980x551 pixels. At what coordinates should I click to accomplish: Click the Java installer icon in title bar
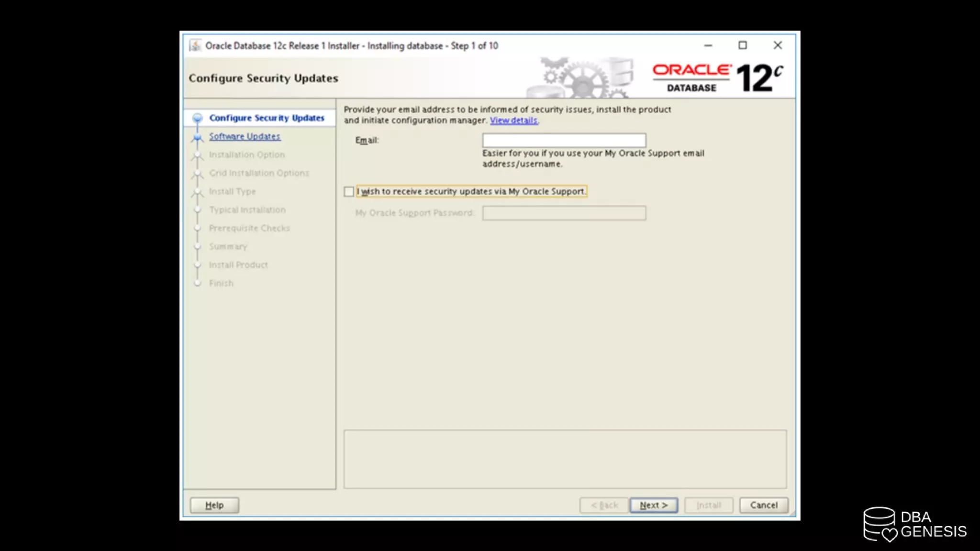click(195, 45)
